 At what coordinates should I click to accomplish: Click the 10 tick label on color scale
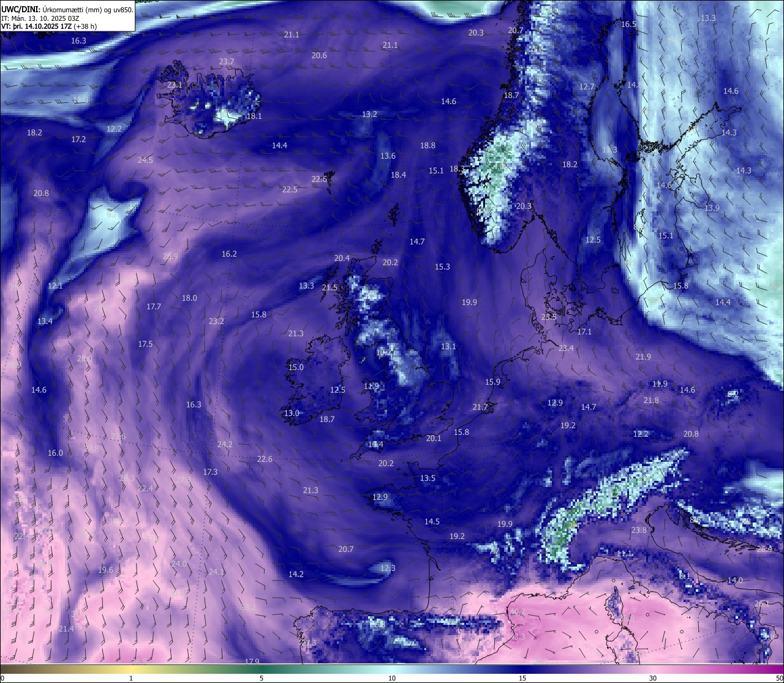pyautogui.click(x=392, y=678)
